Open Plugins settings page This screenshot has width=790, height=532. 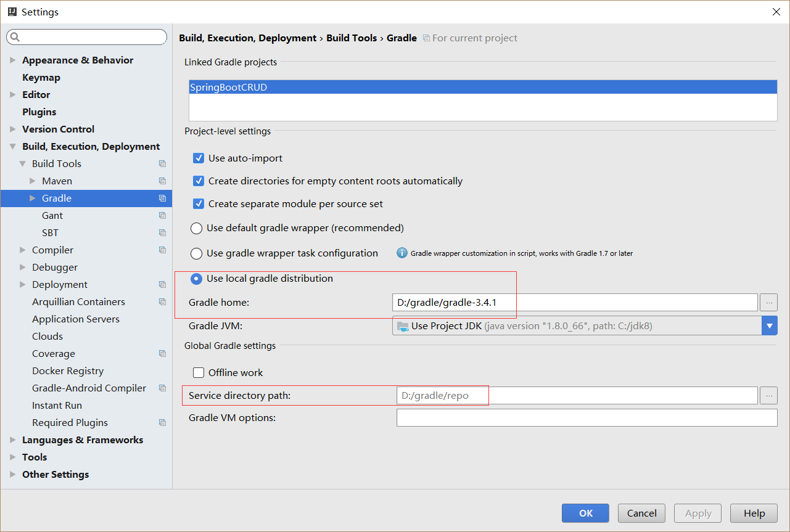(x=39, y=112)
